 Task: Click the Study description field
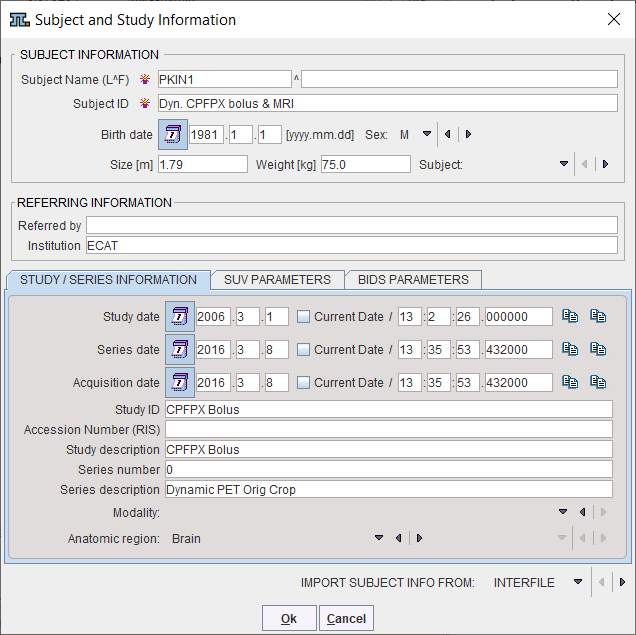389,449
